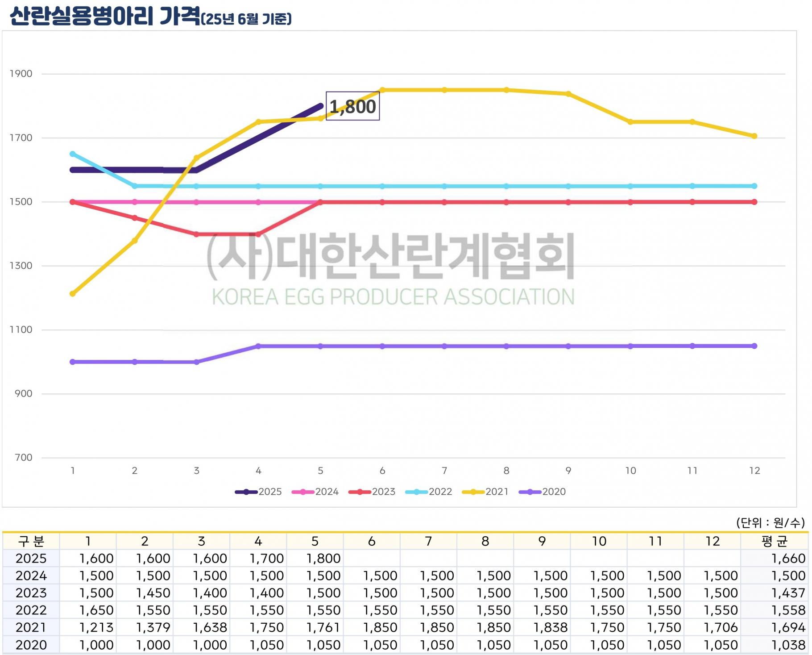Image resolution: width=812 pixels, height=655 pixels.
Task: Select the 2023 row label in the table
Action: pyautogui.click(x=31, y=593)
